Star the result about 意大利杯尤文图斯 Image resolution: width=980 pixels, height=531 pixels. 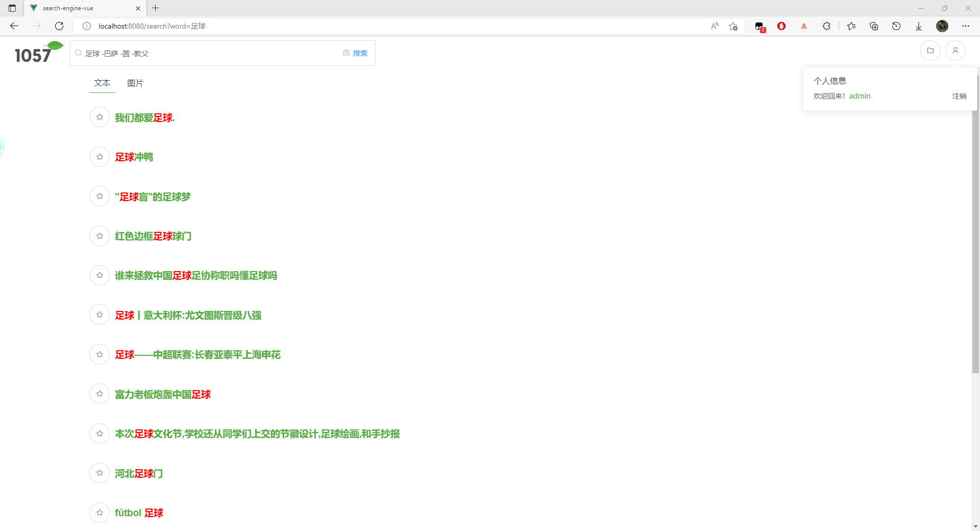[x=100, y=315]
